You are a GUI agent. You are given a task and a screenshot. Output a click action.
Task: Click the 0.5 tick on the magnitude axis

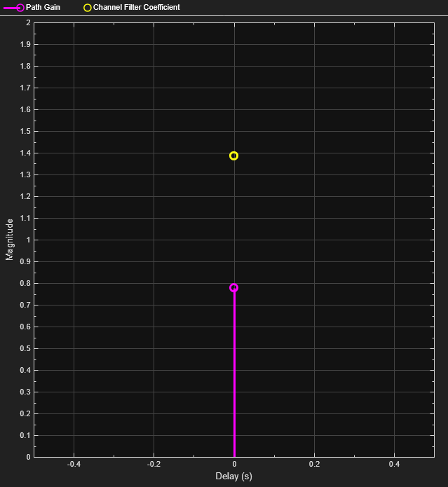(25, 348)
